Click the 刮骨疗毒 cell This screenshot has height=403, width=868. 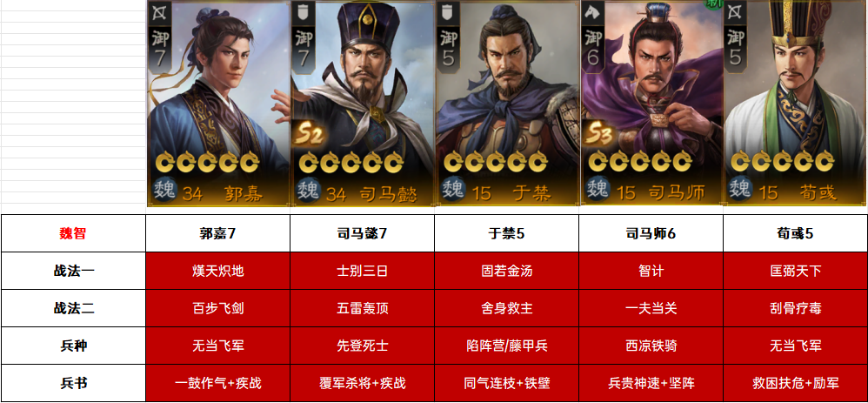tap(796, 308)
